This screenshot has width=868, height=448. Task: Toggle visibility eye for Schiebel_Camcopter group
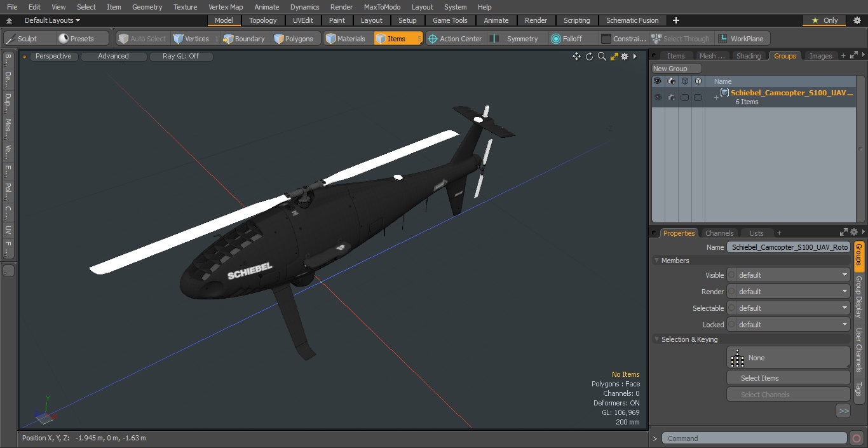[658, 97]
